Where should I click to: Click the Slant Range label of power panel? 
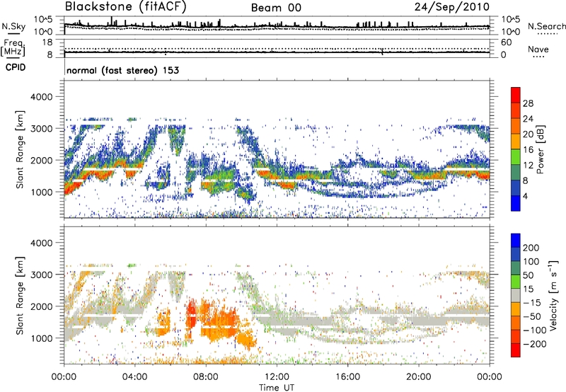(x=20, y=149)
